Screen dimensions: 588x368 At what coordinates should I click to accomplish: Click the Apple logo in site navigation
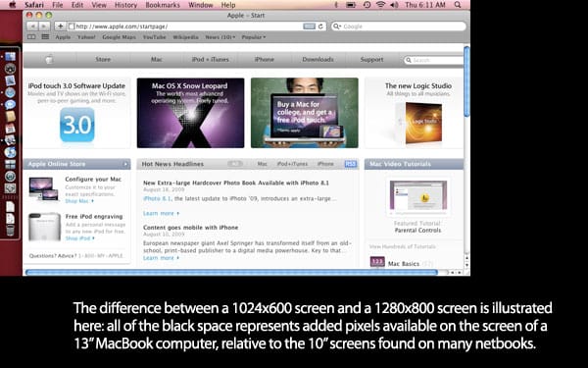tap(50, 59)
